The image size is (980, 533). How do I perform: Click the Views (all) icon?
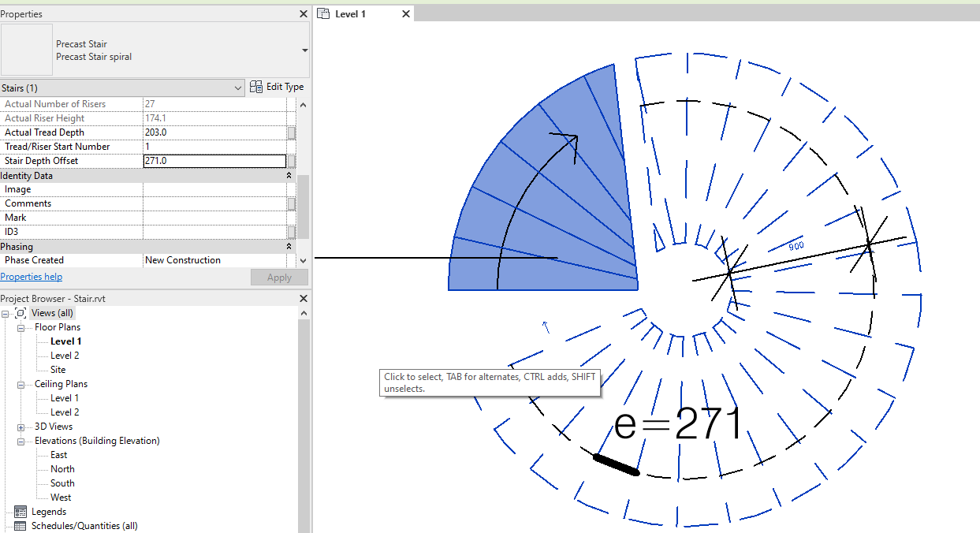[x=20, y=312]
